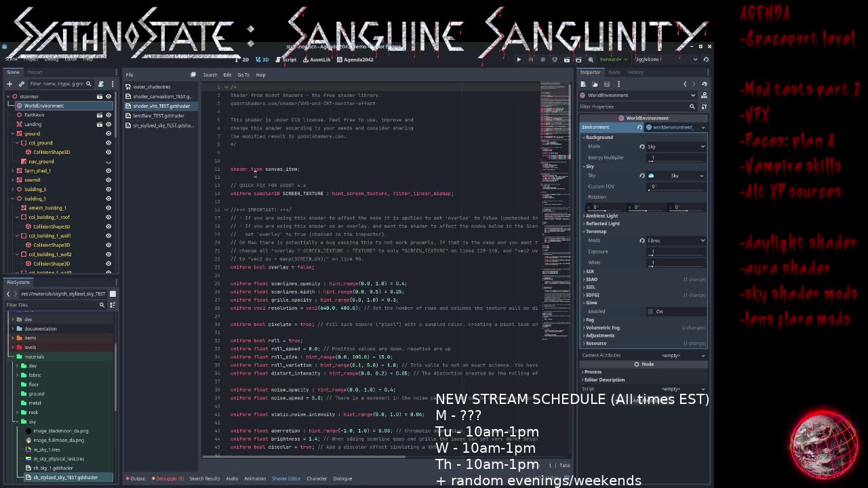The width and height of the screenshot is (868, 488).
Task: Open the Agenda2042 main screen tab
Action: point(355,60)
